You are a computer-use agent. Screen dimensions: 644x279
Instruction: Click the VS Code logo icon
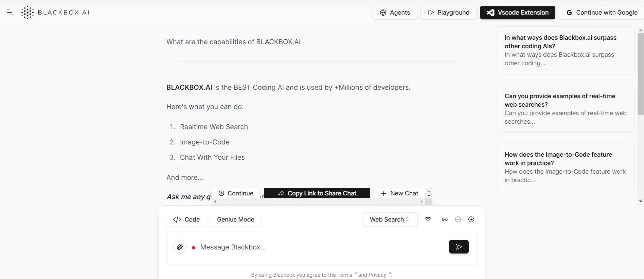pos(490,13)
